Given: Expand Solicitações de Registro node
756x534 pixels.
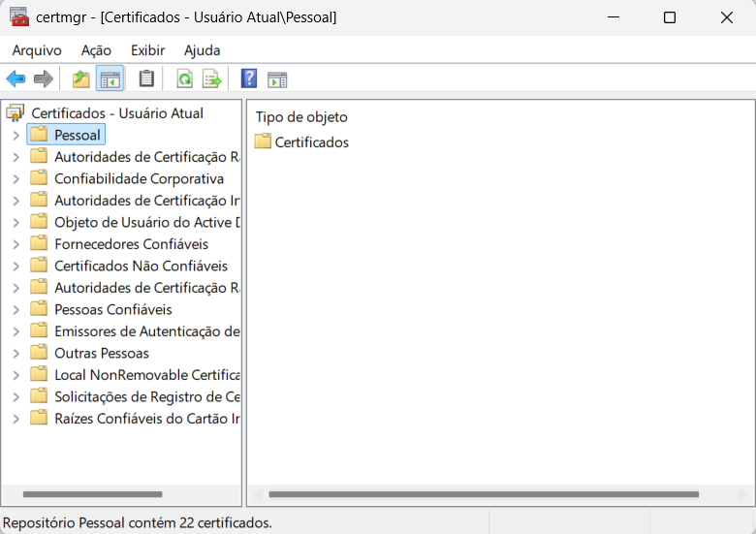Looking at the screenshot, I should click(x=16, y=396).
